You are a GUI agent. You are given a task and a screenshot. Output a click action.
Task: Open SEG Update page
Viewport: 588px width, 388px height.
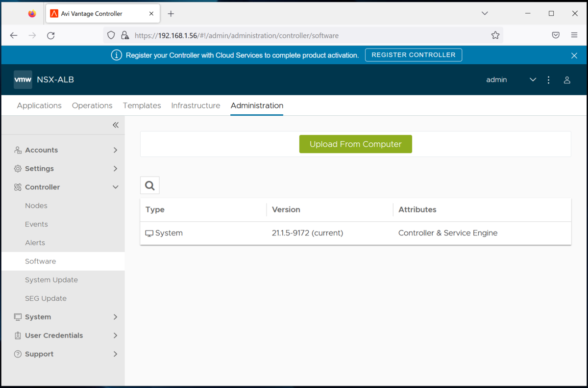pyautogui.click(x=46, y=299)
